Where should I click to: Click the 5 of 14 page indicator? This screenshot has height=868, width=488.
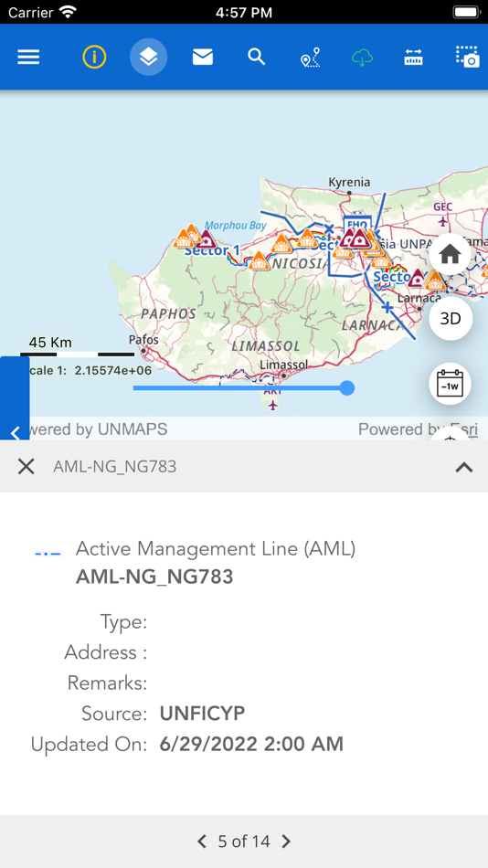[x=244, y=842]
